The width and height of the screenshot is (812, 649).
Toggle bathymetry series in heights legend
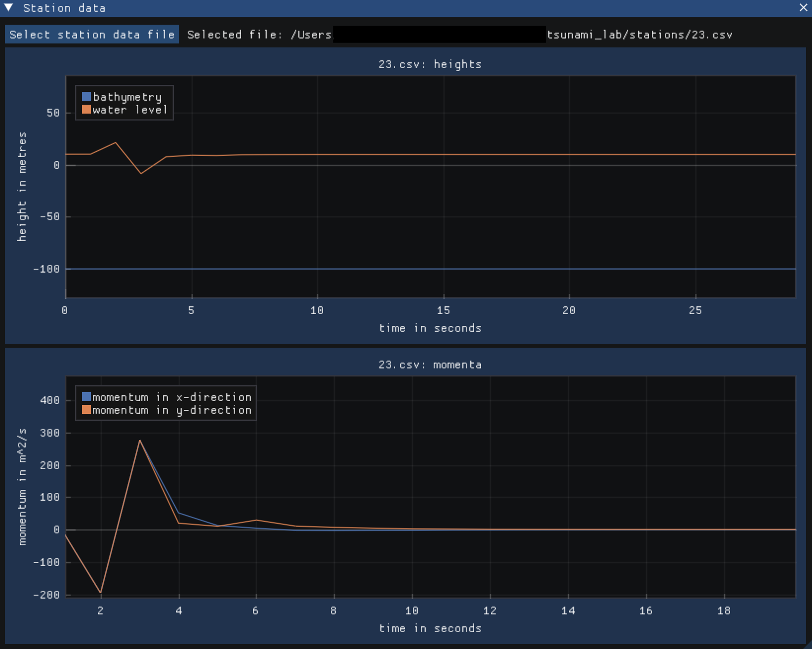point(122,97)
